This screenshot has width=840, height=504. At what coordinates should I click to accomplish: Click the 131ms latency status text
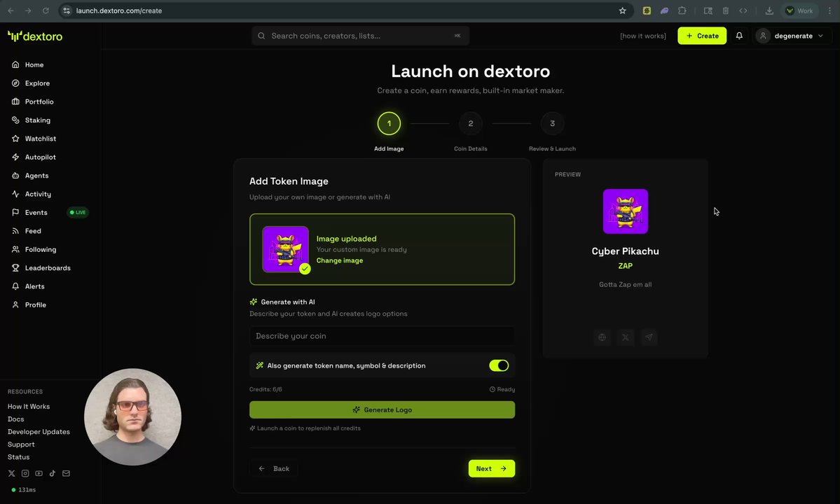(x=27, y=490)
